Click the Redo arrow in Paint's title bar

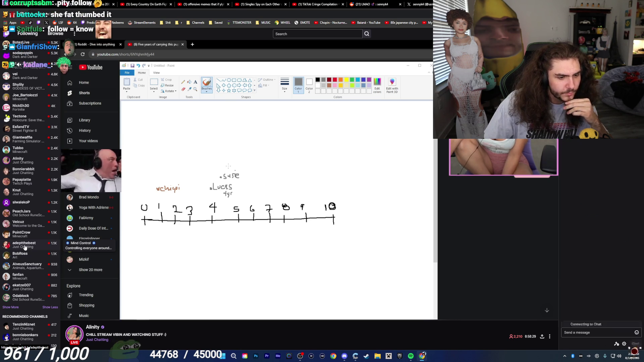tap(144, 66)
